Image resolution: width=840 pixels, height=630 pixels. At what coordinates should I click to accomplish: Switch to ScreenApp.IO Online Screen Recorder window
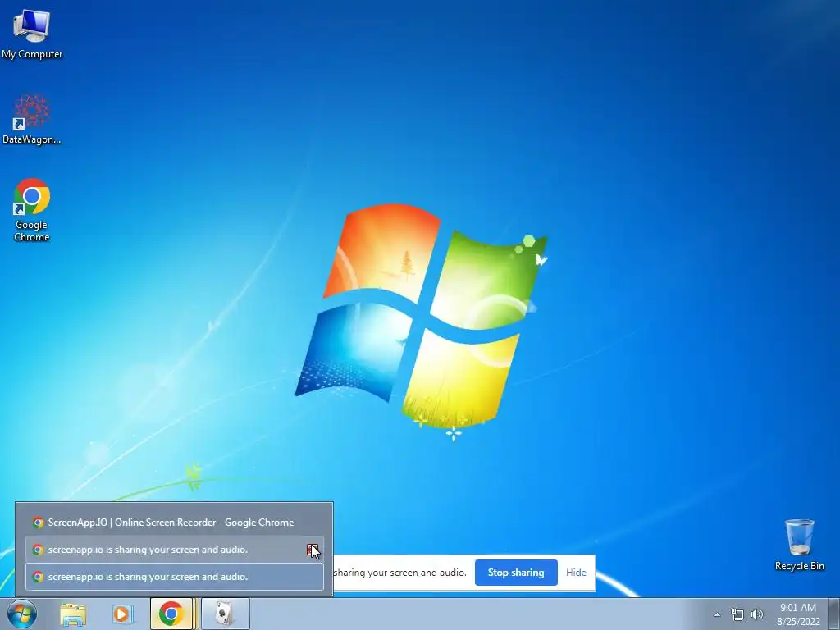pos(175,523)
